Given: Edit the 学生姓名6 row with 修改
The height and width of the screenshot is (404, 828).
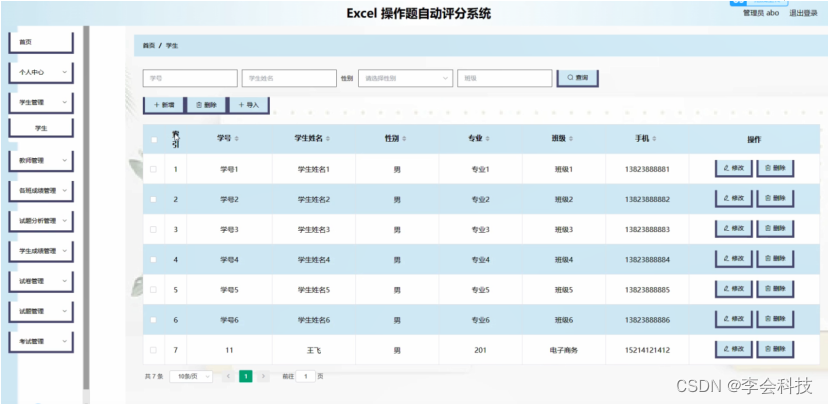Looking at the screenshot, I should click(733, 320).
